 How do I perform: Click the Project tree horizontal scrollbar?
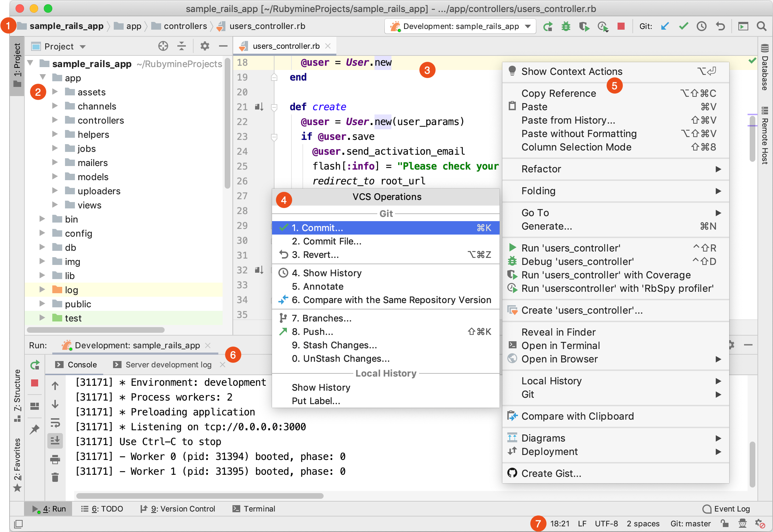pyautogui.click(x=96, y=330)
